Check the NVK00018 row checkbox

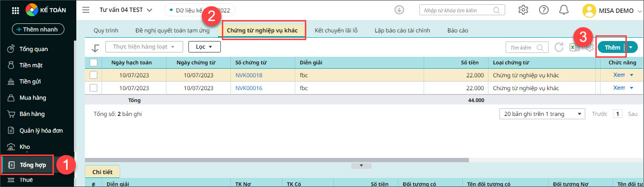[x=93, y=75]
